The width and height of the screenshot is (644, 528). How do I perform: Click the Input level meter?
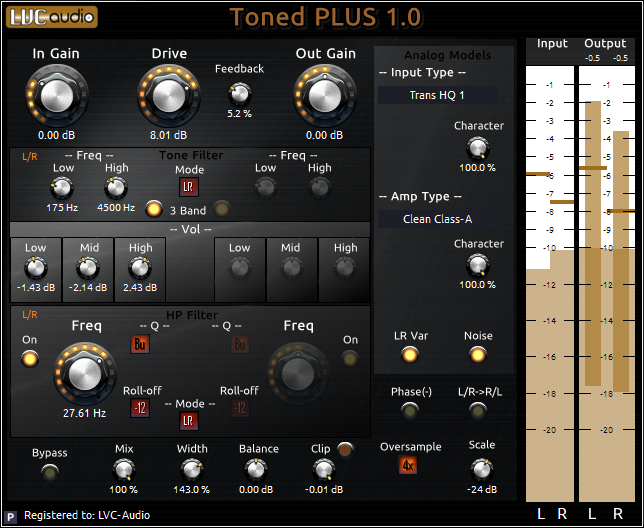[x=550, y=283]
